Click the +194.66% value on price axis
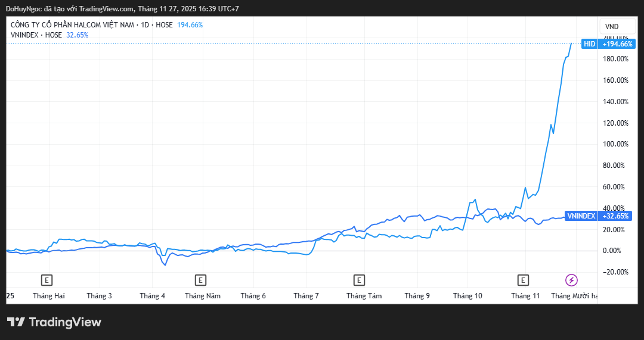The image size is (644, 340). coord(617,44)
